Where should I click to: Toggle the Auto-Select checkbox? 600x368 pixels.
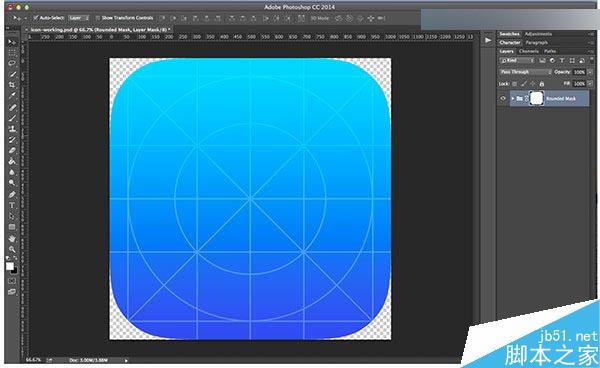pos(36,18)
